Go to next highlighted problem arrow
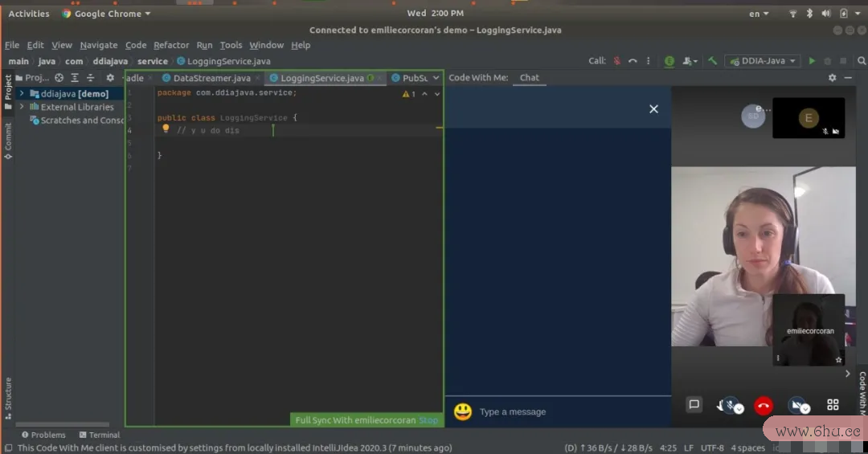The height and width of the screenshot is (454, 868). (437, 94)
